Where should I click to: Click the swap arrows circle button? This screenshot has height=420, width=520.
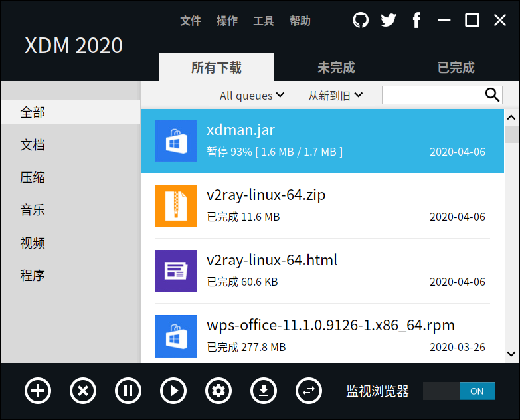coord(309,391)
